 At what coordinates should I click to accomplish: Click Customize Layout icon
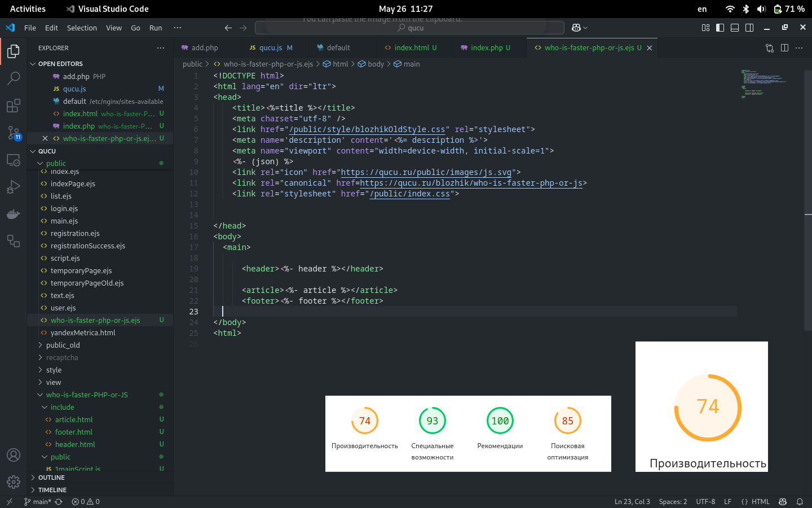705,28
